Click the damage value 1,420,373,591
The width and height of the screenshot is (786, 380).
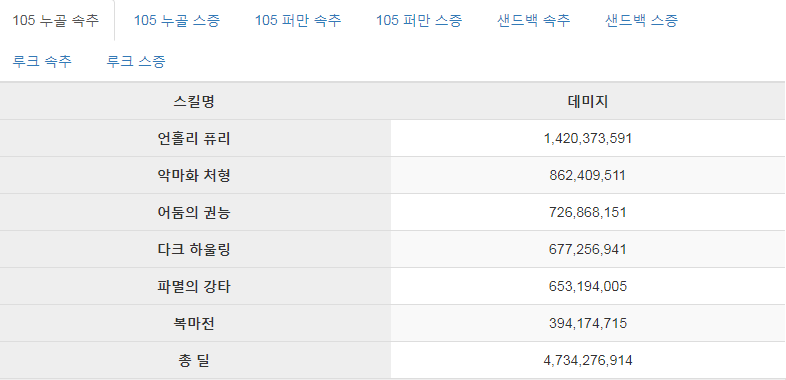point(588,138)
